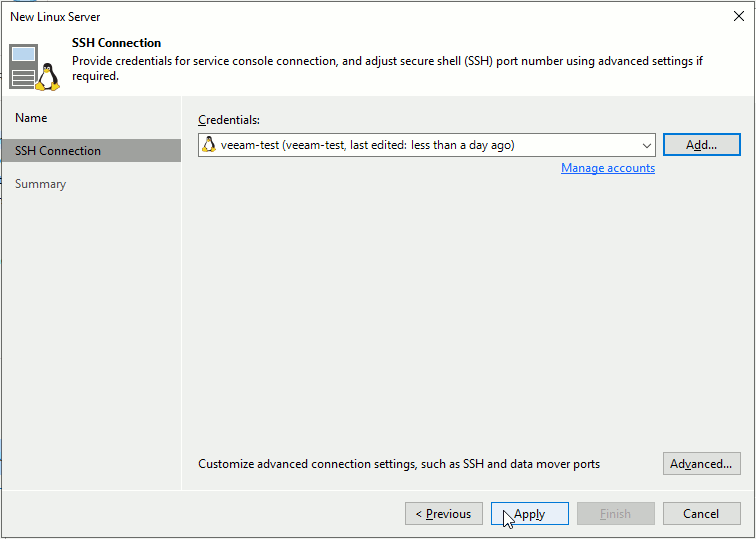Click the Customize advanced connection settings text
The image size is (756, 539).
click(x=398, y=464)
